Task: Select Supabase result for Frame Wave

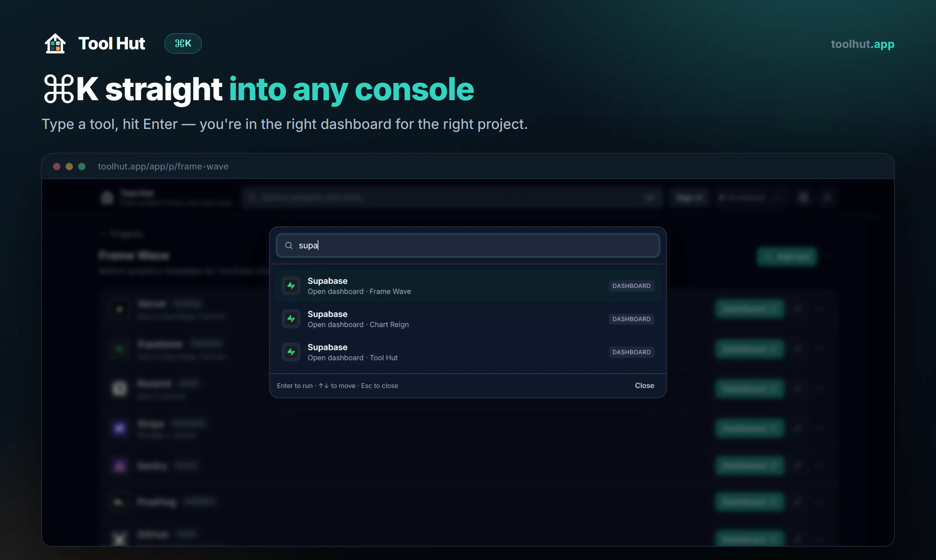Action: coord(468,286)
